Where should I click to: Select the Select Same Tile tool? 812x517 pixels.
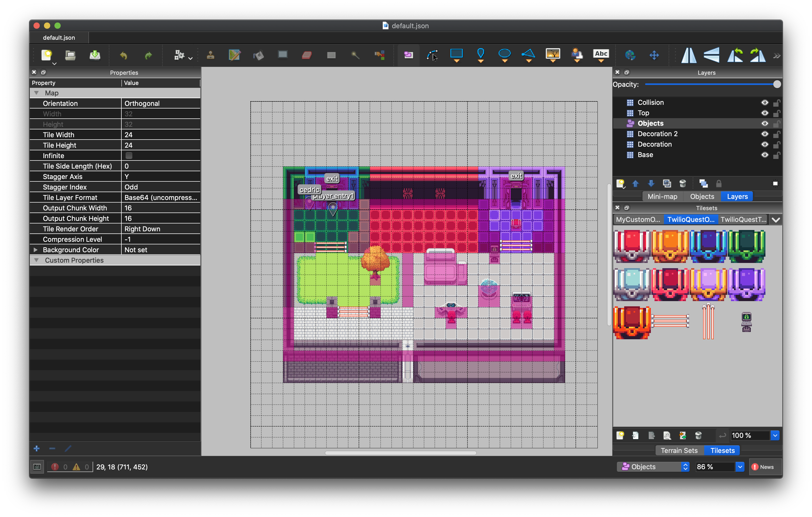tap(380, 55)
